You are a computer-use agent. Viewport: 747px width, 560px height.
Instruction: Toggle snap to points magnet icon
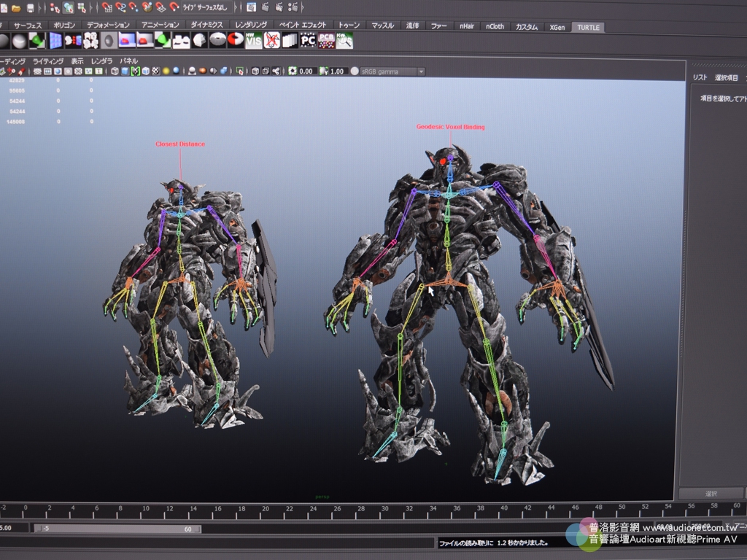[133, 7]
